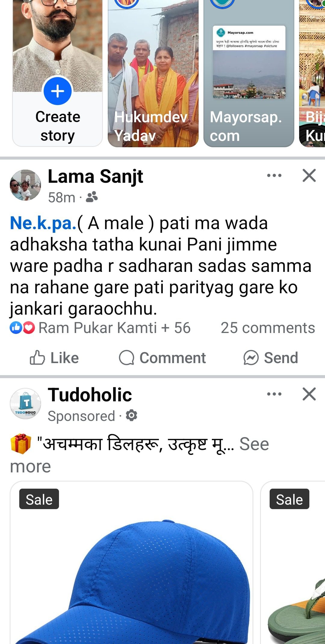This screenshot has height=644, width=325.
Task: Open three-dot menu on Tudoholic ad
Action: coord(274,394)
